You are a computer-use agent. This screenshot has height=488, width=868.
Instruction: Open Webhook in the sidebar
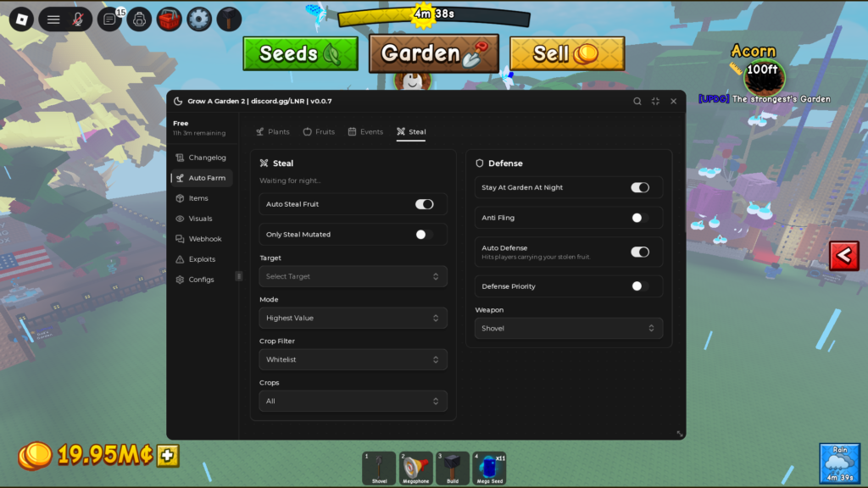201,239
